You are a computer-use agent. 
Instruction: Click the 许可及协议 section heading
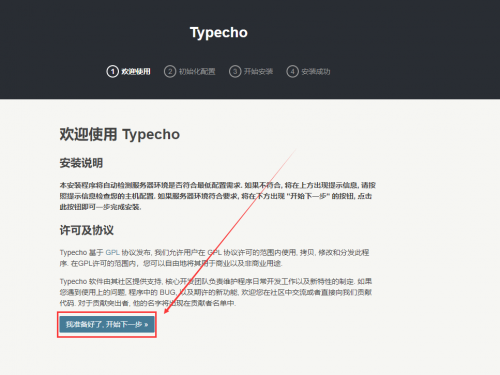pyautogui.click(x=87, y=230)
